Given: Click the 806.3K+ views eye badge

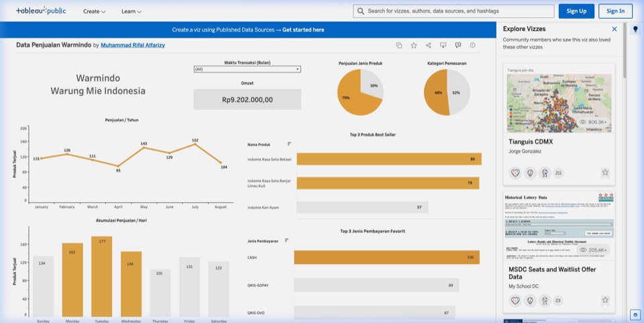Looking at the screenshot, I should point(592,122).
